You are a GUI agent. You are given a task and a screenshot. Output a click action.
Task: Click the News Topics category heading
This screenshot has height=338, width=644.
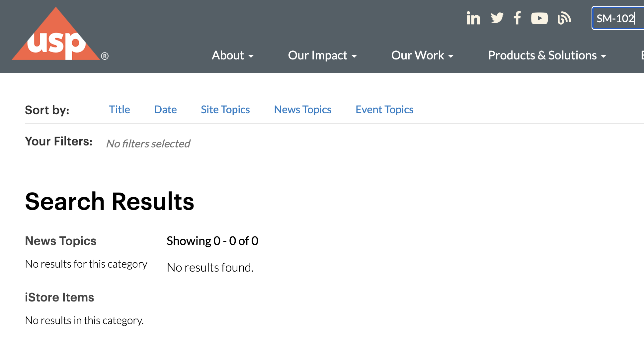tap(61, 241)
